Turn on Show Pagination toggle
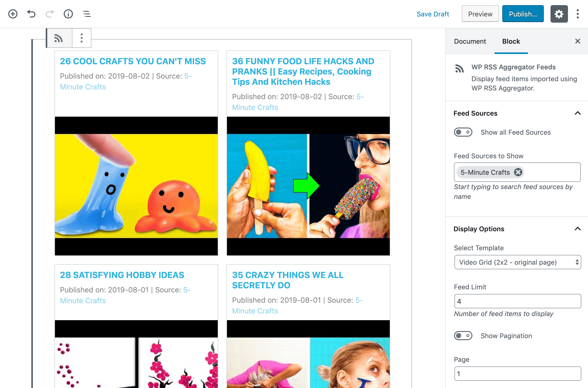588x388 pixels. tap(463, 336)
